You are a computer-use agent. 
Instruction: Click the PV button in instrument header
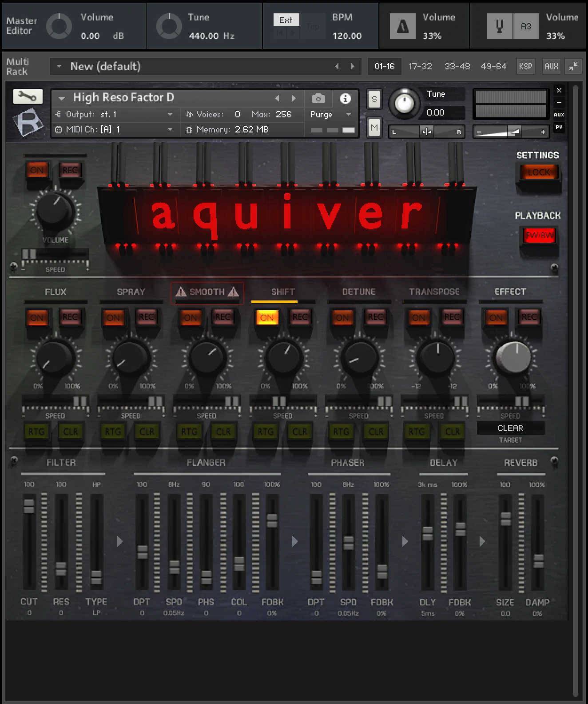pyautogui.click(x=559, y=127)
